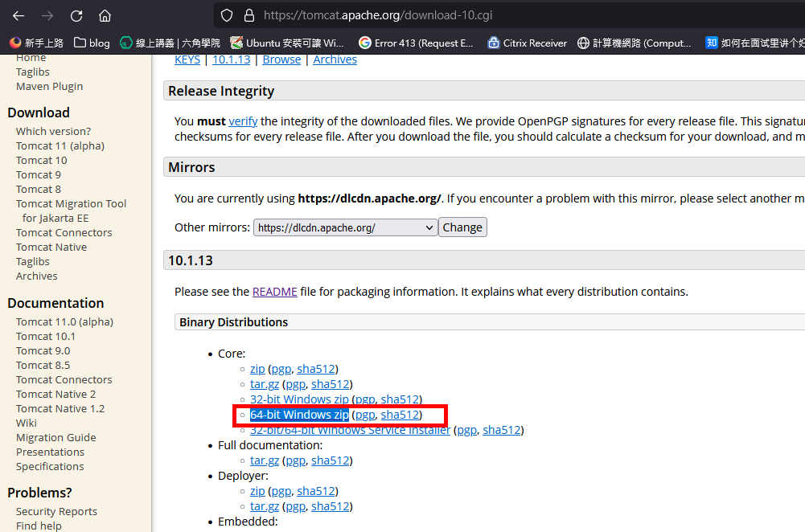The image size is (805, 532).
Task: Open Tomcat 9 download in sidebar
Action: click(39, 174)
